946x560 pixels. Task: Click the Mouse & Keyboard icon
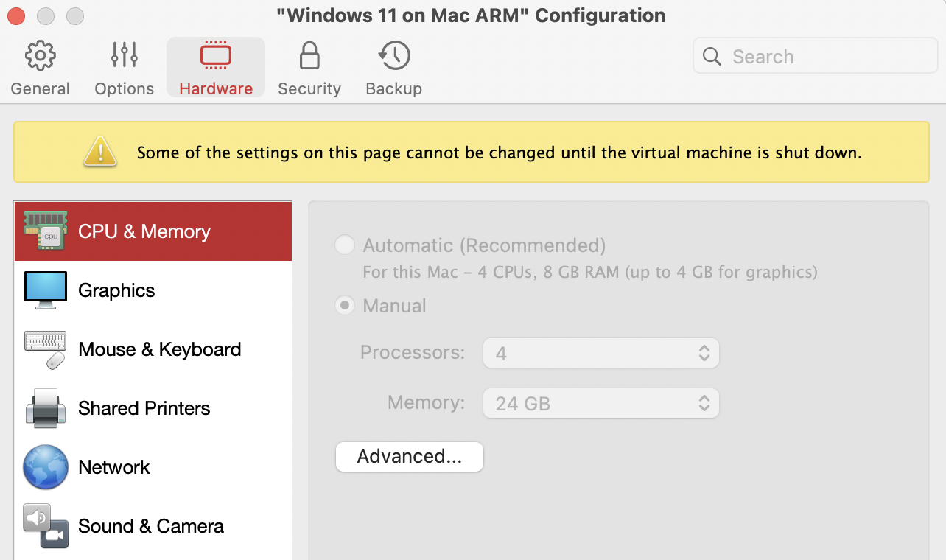46,349
